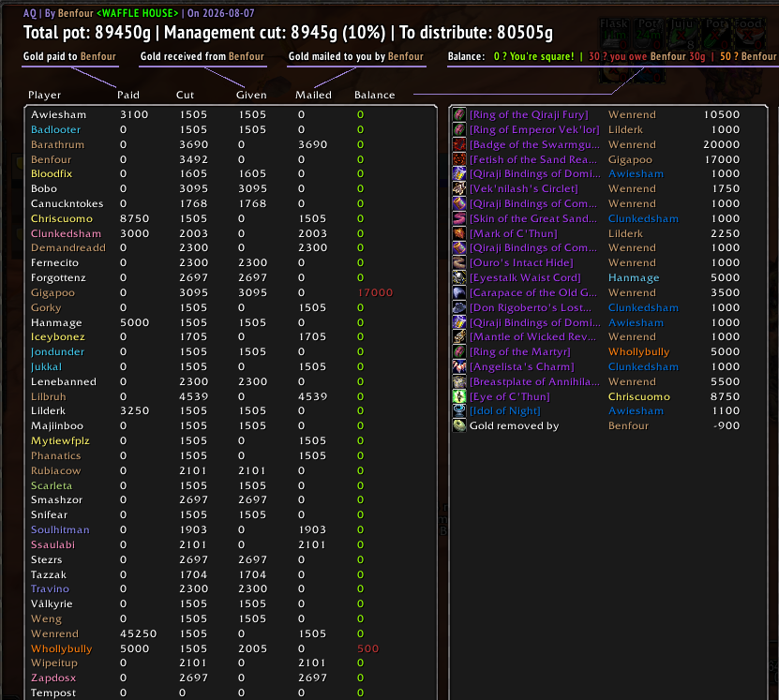The height and width of the screenshot is (700, 779).
Task: Select player row Soulhitman
Action: (x=231, y=529)
